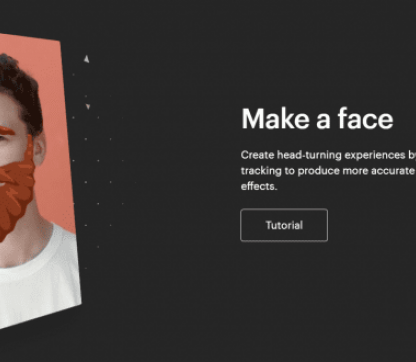The image size is (416, 362).
Task: Click the description text starting 'Create head-turning experiences'
Action: [x=328, y=170]
